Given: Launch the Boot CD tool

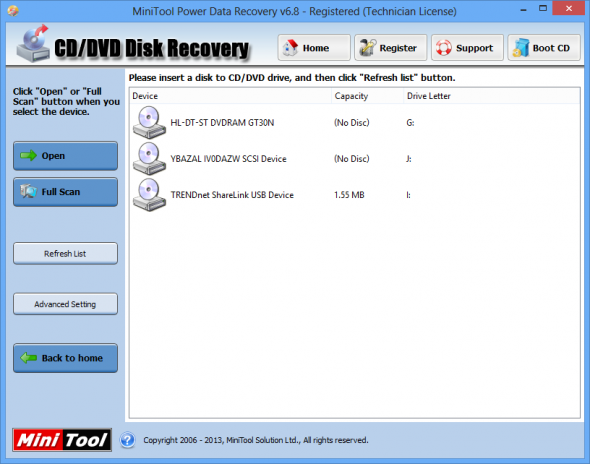Looking at the screenshot, I should coord(544,48).
